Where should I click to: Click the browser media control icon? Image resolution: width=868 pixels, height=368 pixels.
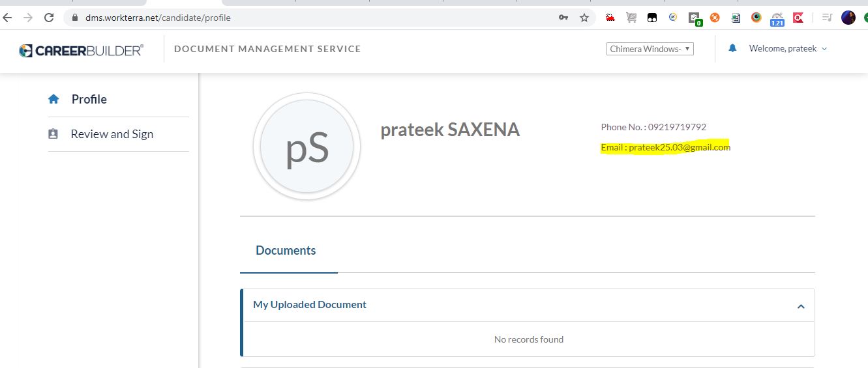click(x=827, y=18)
